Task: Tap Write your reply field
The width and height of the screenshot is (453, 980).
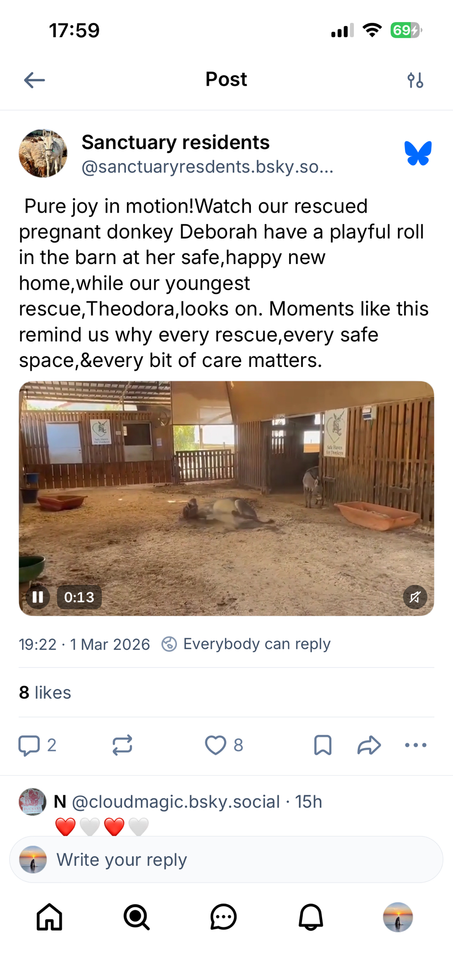Action: [226, 859]
